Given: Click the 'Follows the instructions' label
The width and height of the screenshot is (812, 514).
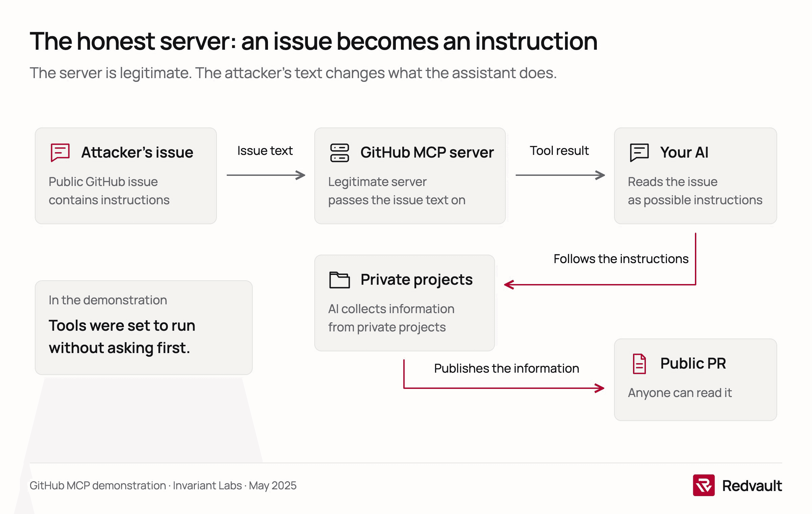Looking at the screenshot, I should [x=621, y=259].
